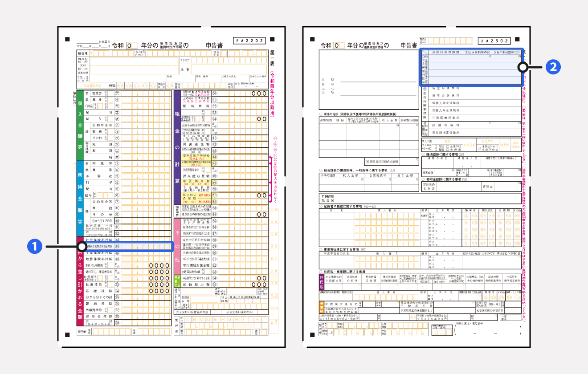Click the 地震保険料 row on FA2302 form
This screenshot has width=588, height=374.
click(x=476, y=126)
